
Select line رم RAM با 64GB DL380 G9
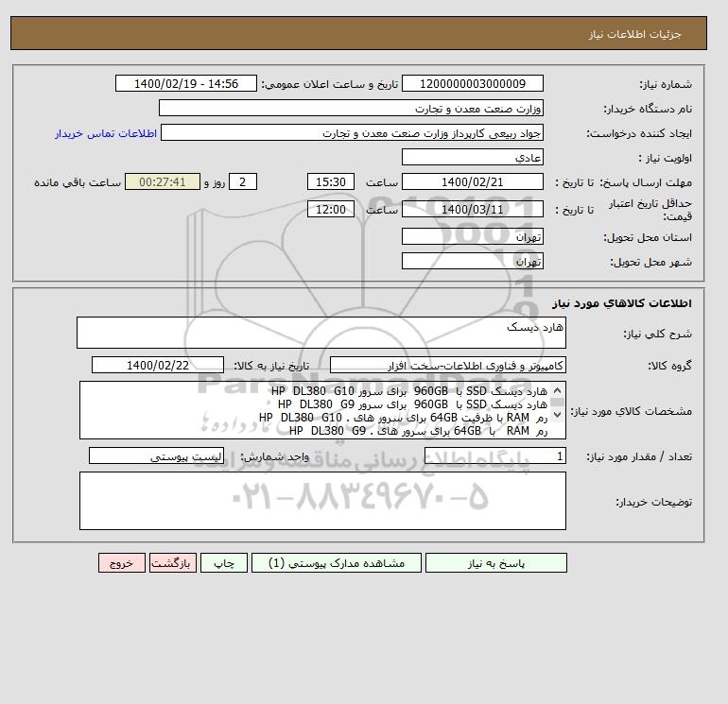(418, 431)
